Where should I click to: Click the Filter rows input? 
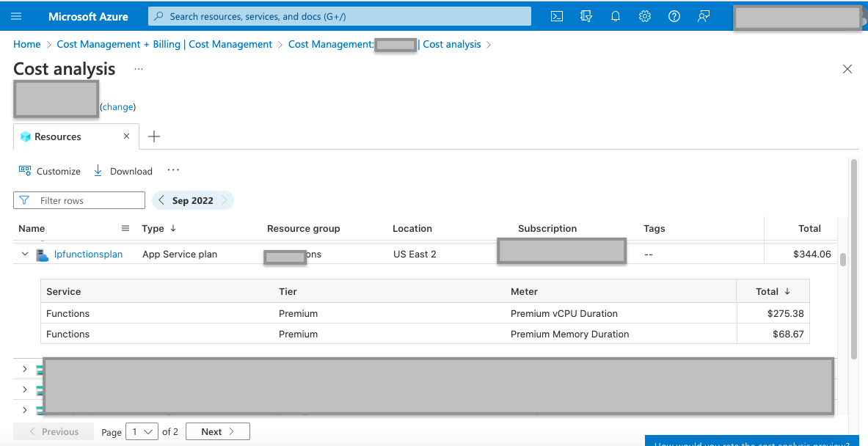point(79,200)
